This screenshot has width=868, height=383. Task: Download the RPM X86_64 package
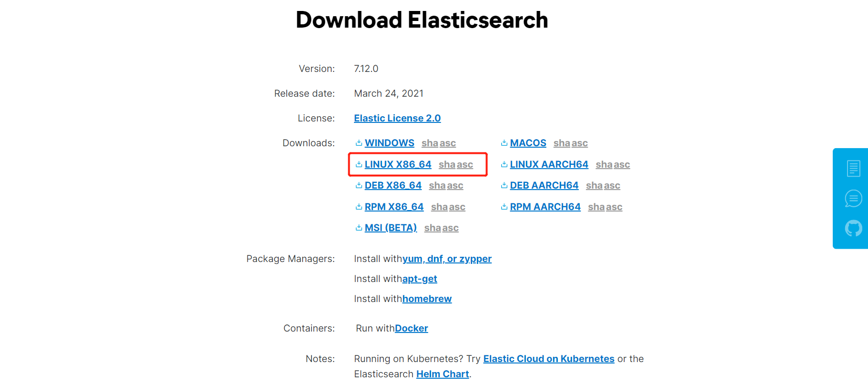click(394, 207)
